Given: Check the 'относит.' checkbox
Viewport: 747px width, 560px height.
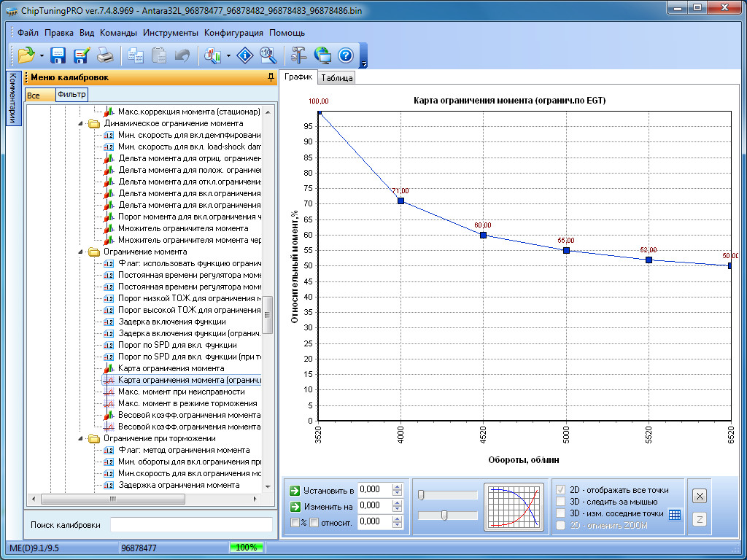Looking at the screenshot, I should click(x=314, y=522).
